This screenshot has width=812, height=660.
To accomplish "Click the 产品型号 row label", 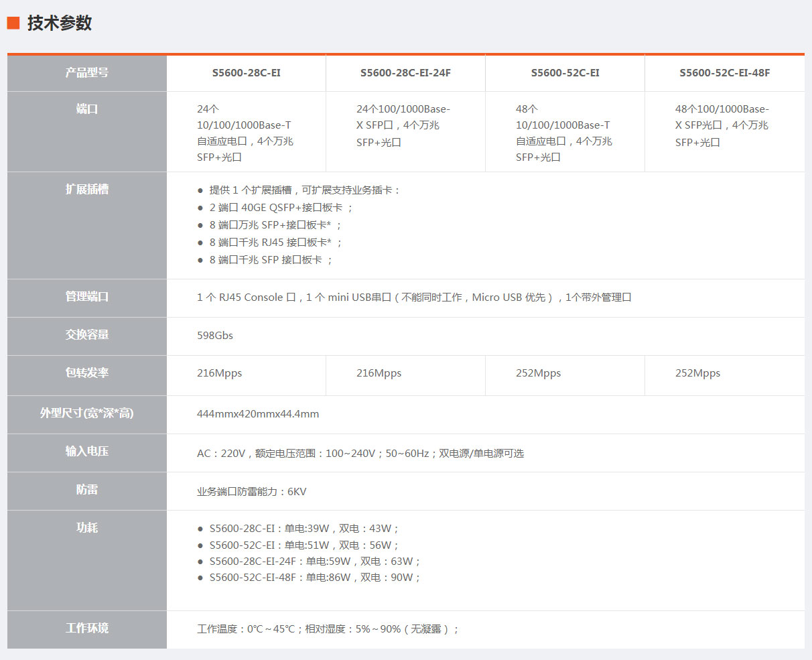I will (x=87, y=72).
